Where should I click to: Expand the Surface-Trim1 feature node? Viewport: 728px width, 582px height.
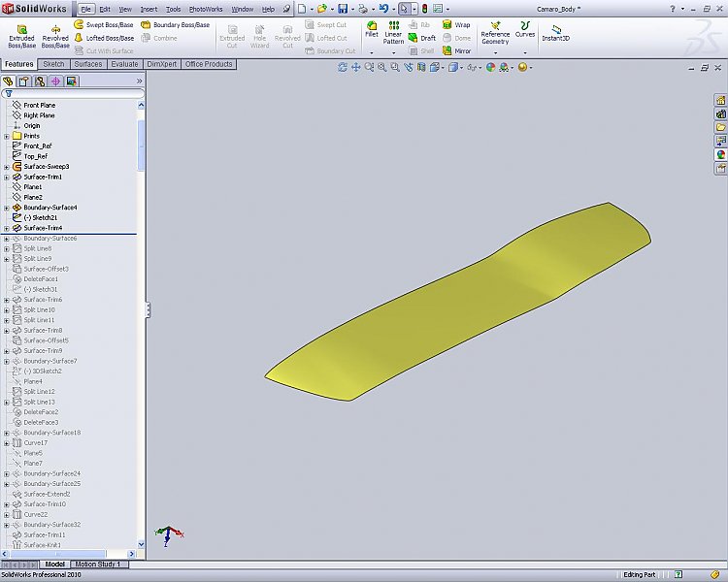tap(7, 177)
